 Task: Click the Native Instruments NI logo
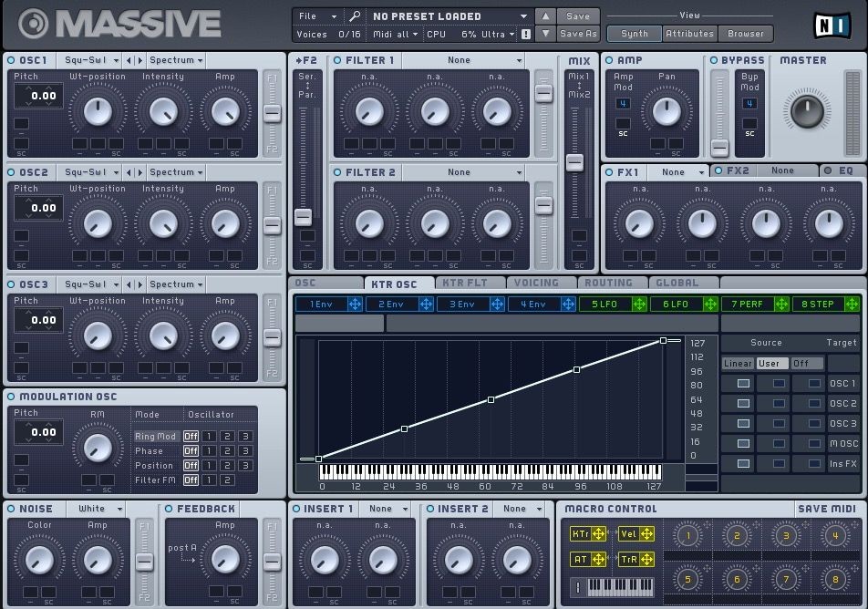tap(832, 25)
